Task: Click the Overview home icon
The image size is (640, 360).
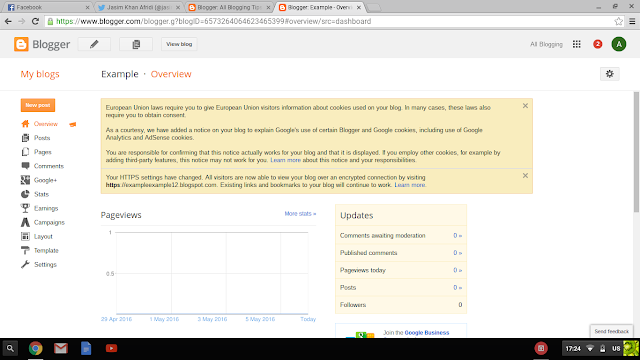Action: point(25,124)
